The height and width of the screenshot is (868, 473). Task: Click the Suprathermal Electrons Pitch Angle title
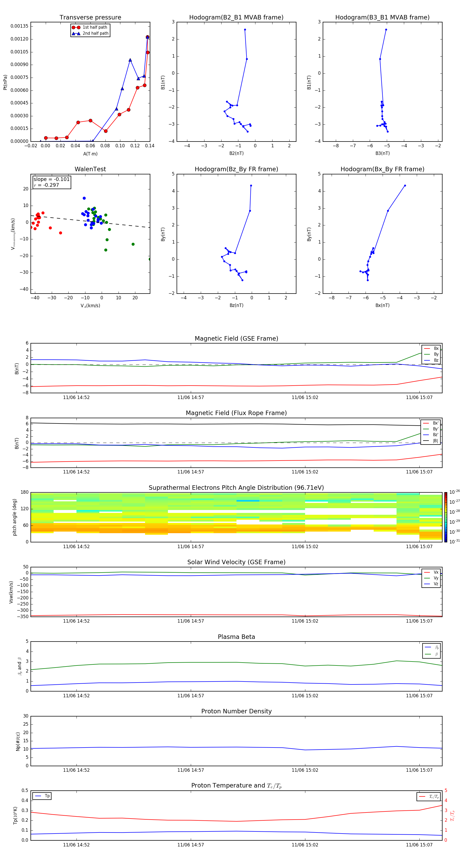(236, 488)
